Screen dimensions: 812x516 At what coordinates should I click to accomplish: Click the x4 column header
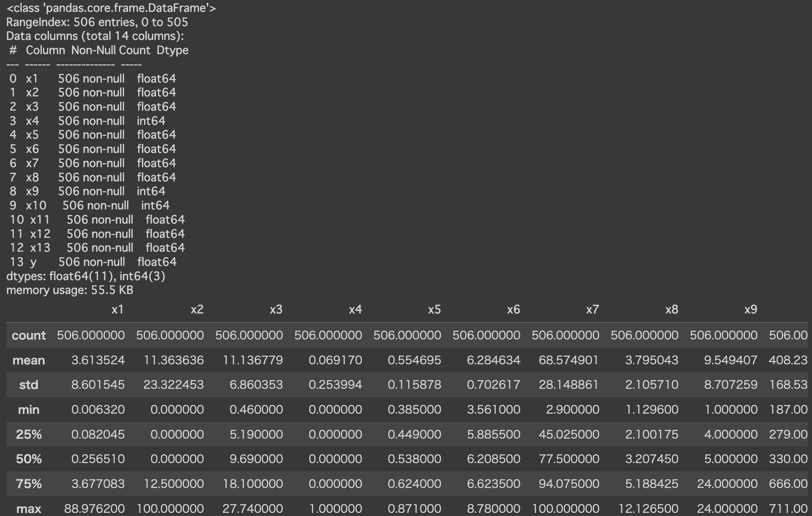355,309
